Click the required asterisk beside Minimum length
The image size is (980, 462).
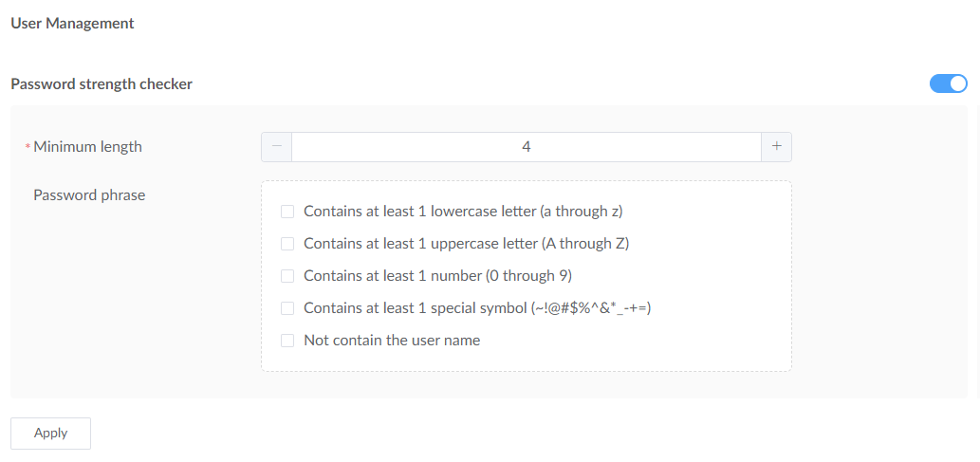pyautogui.click(x=28, y=147)
